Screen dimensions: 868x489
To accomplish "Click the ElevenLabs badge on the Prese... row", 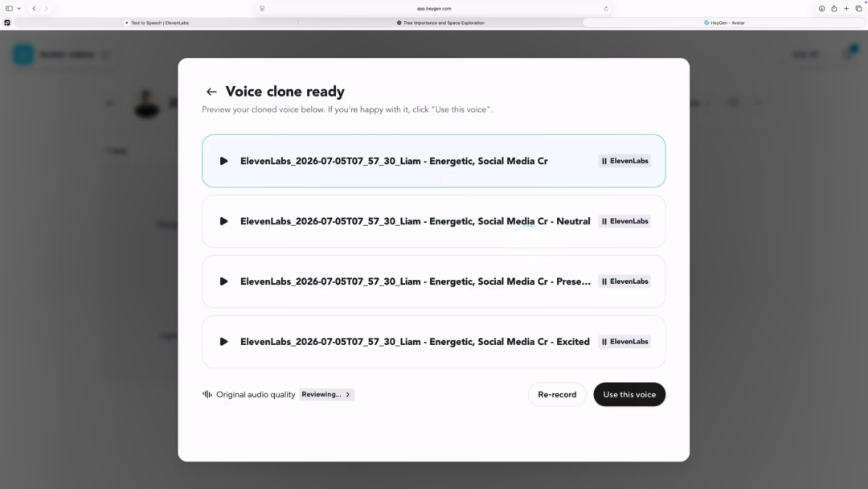I will tap(624, 281).
